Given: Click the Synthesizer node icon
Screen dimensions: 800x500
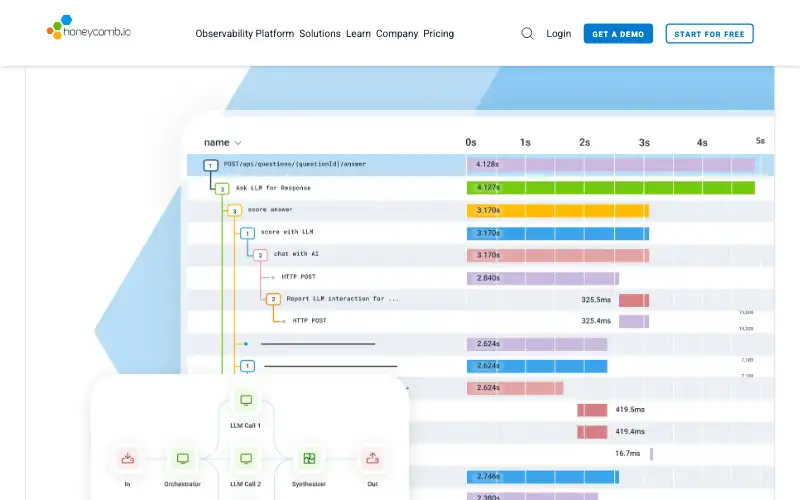Looking at the screenshot, I should coord(309,459).
